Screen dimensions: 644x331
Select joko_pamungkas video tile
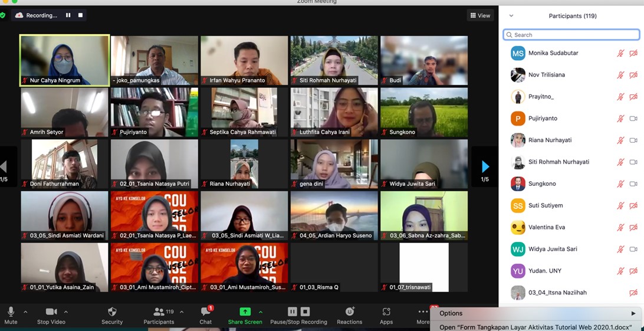click(155, 60)
